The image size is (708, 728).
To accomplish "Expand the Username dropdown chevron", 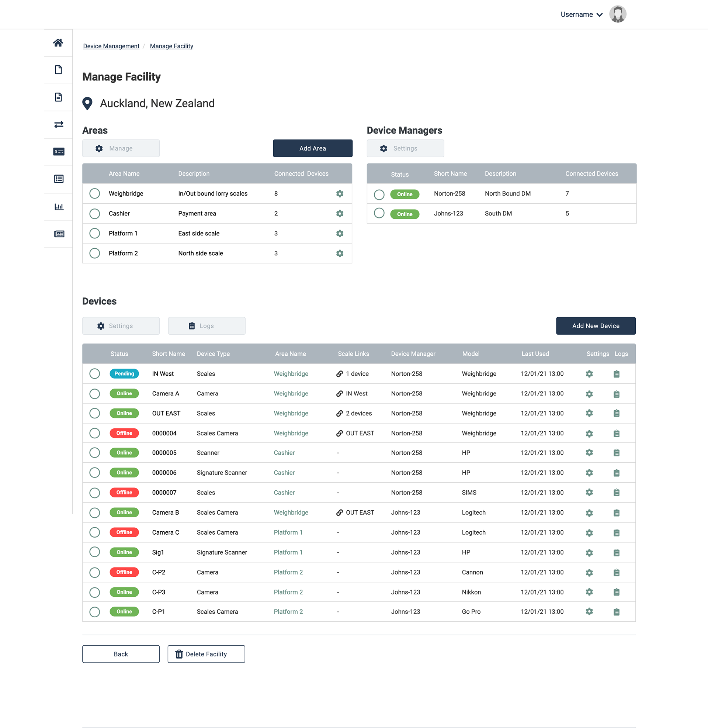I will (600, 15).
